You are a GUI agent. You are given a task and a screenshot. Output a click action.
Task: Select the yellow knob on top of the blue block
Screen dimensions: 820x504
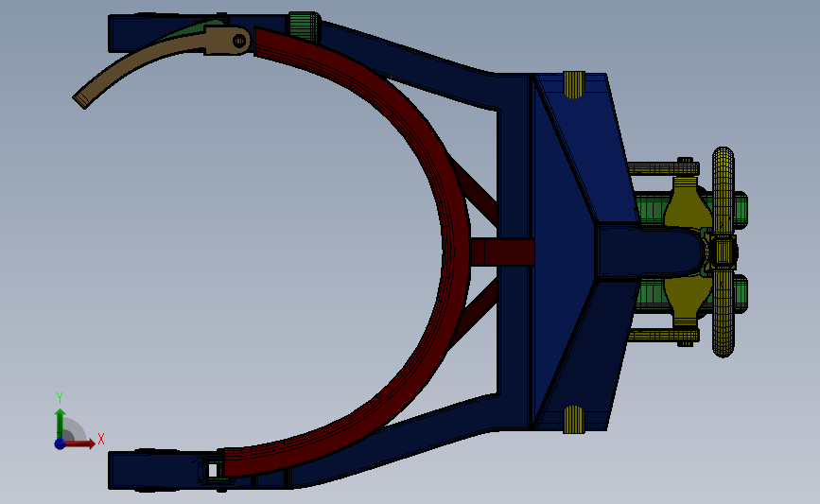[x=574, y=85]
